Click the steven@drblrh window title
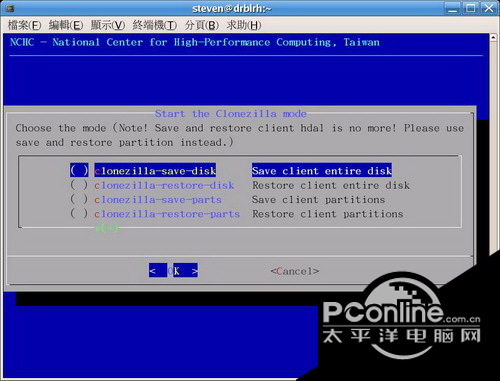Image resolution: width=500 pixels, height=381 pixels. point(232,8)
